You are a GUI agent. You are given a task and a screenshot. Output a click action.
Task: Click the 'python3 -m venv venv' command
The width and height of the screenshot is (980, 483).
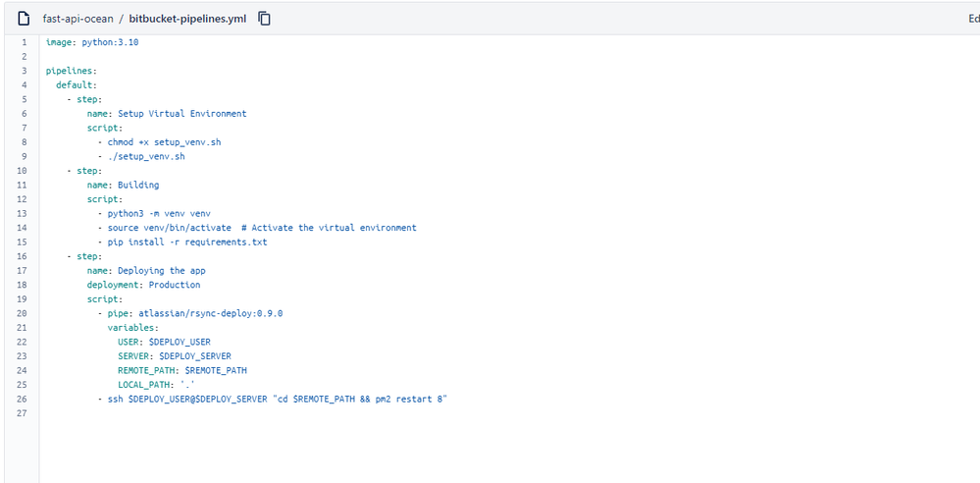point(159,213)
